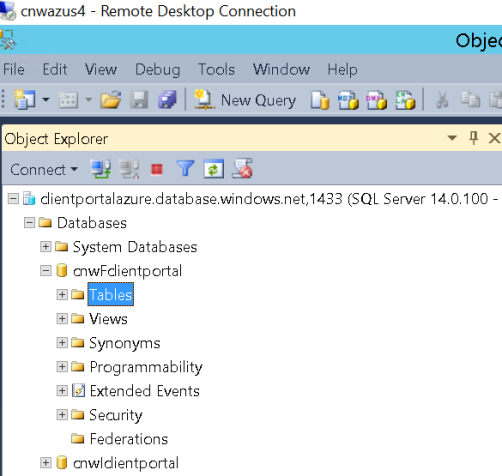Screen dimensions: 502x476
Task: Expand the Tables folder node
Action: pyautogui.click(x=62, y=295)
